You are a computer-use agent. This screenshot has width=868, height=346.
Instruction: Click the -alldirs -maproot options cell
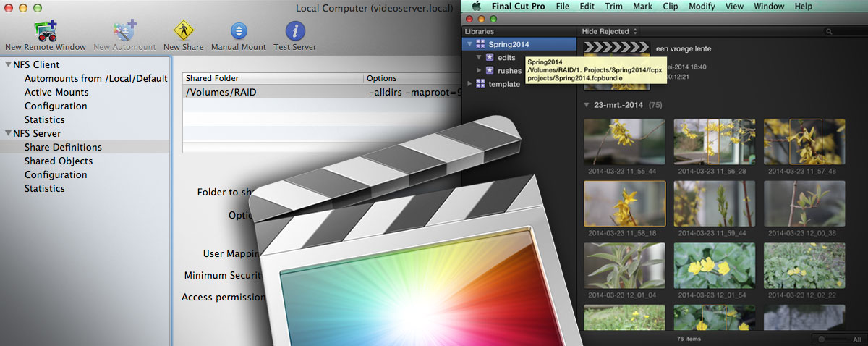(x=414, y=92)
